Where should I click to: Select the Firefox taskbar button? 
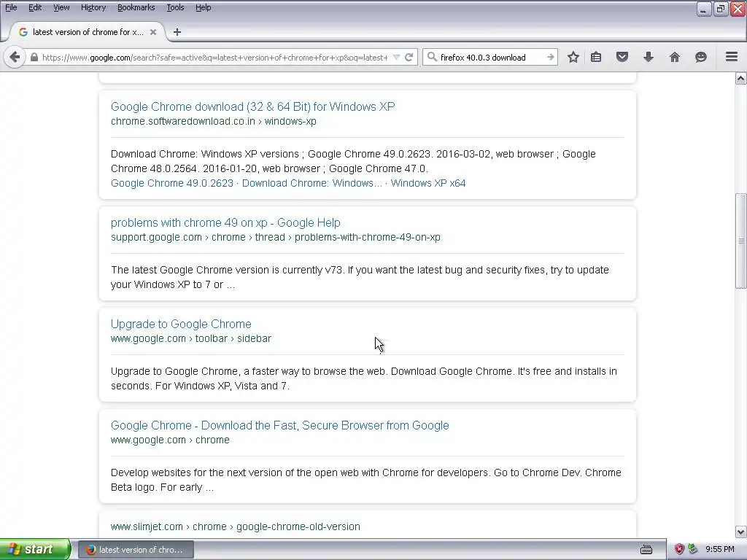point(136,550)
